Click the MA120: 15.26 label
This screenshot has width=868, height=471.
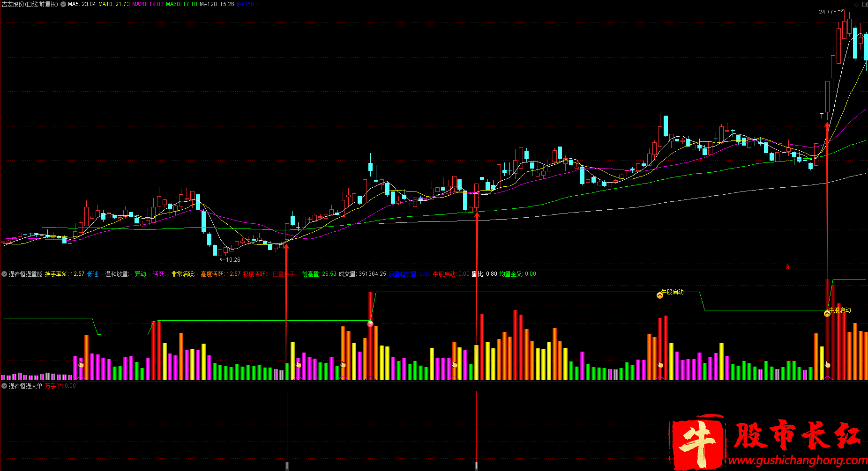click(x=217, y=4)
